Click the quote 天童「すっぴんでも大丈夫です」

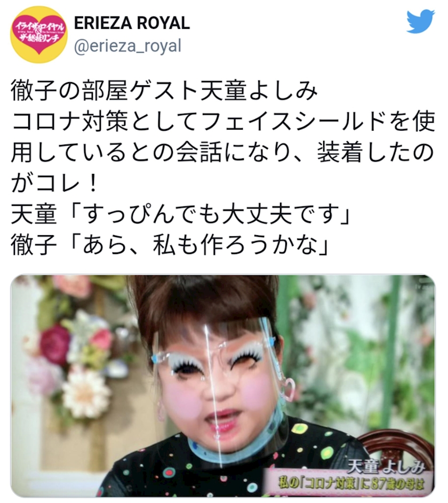(x=181, y=214)
